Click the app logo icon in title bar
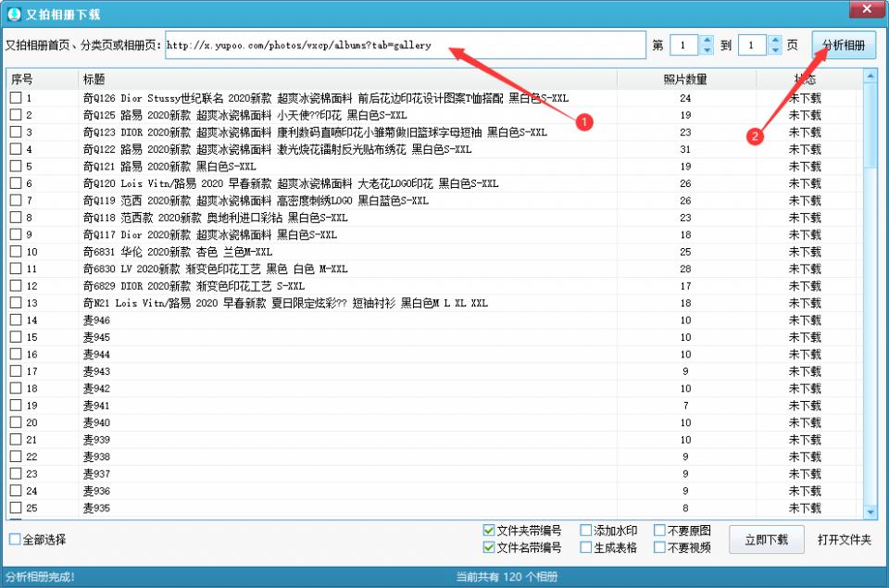The image size is (889, 588). click(14, 14)
